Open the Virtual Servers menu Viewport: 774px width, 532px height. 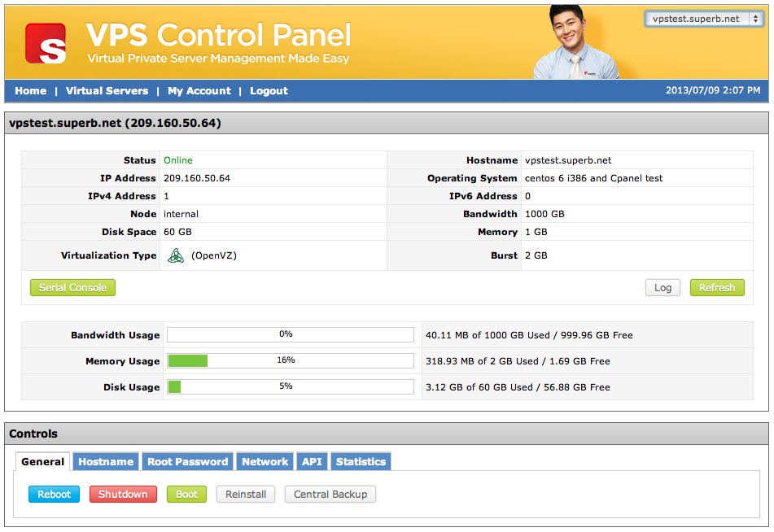[107, 91]
